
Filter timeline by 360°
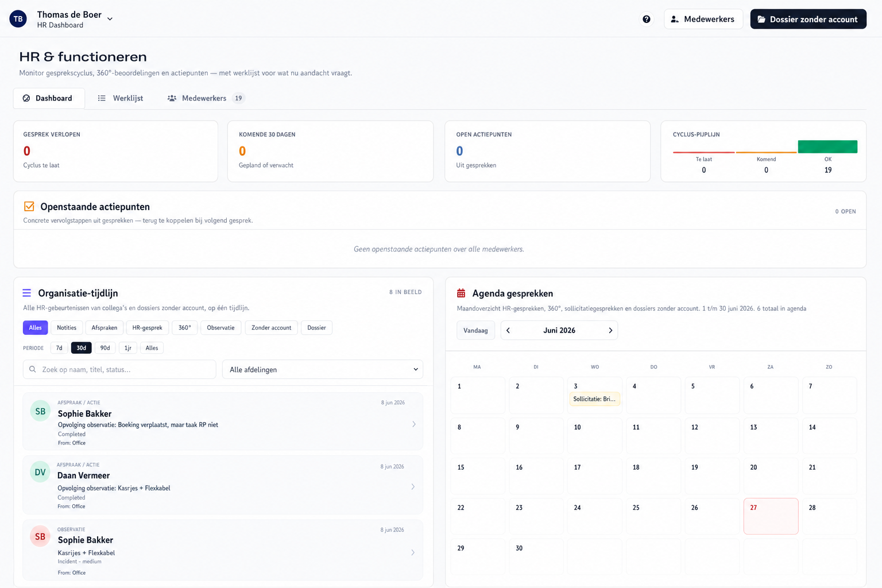click(x=185, y=327)
